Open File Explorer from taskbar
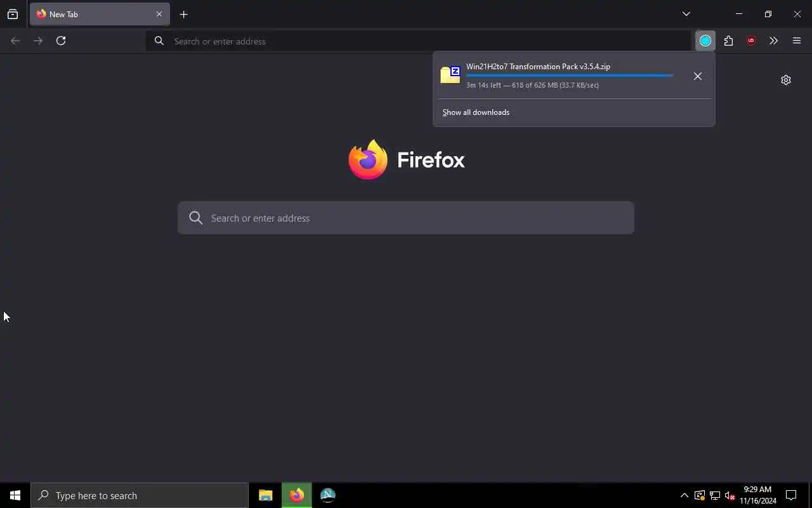This screenshot has width=812, height=508. 266,495
